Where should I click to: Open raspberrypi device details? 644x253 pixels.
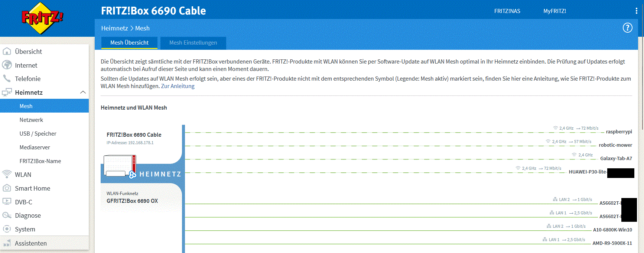[619, 132]
